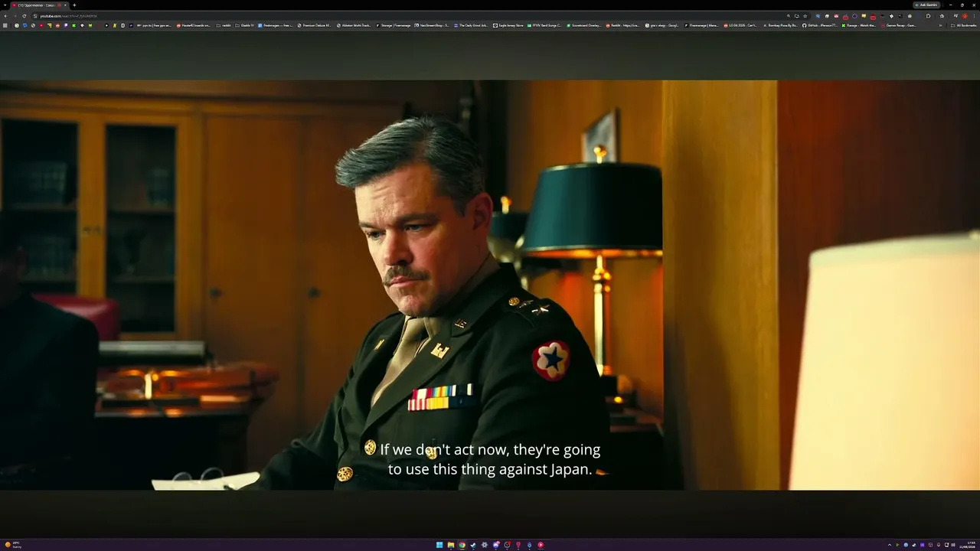
Task: Expand the All Bookmarks folder
Action: [965, 25]
